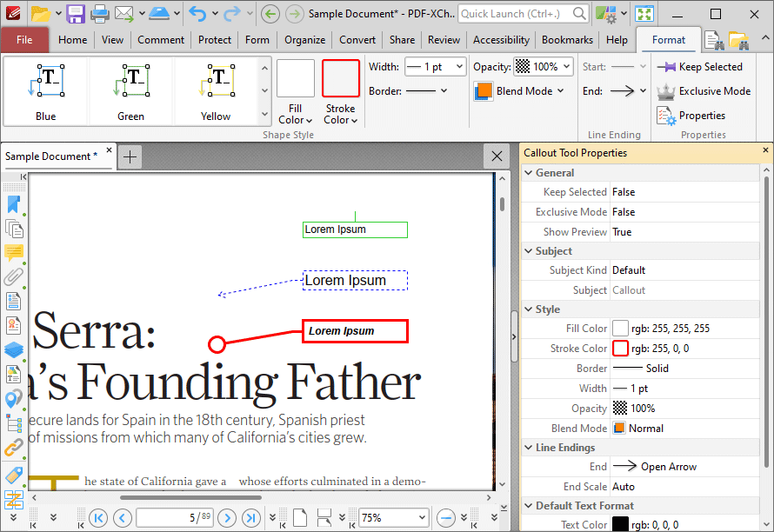Click the Find document icon with binoculars
This screenshot has height=532, width=774.
(x=714, y=41)
